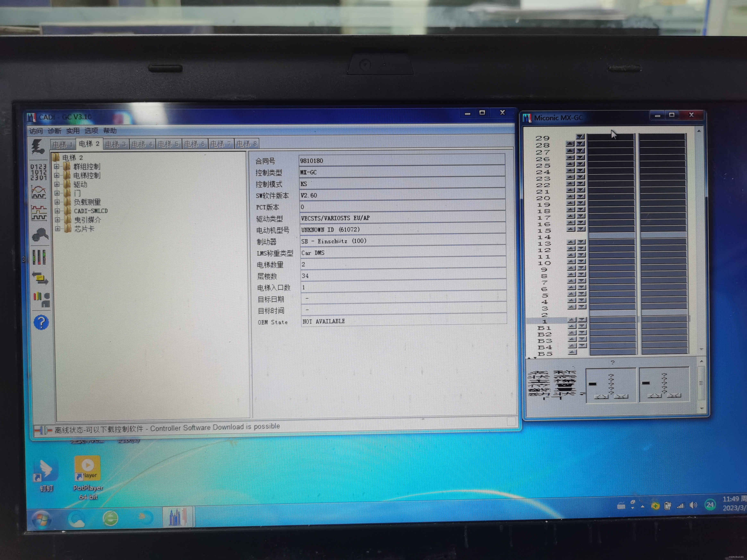Screen dimensions: 747x560
Task: Click the sine wave curve graph icon
Action: point(38,192)
